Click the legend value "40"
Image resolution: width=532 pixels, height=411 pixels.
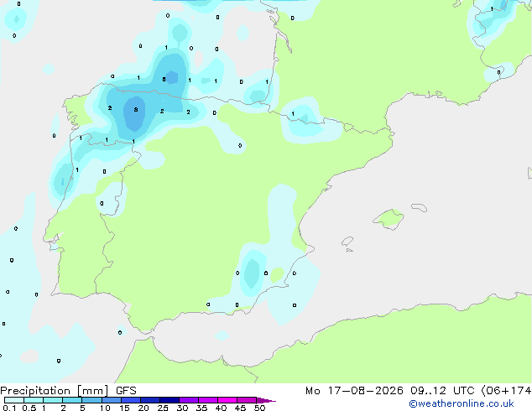pos(221,408)
